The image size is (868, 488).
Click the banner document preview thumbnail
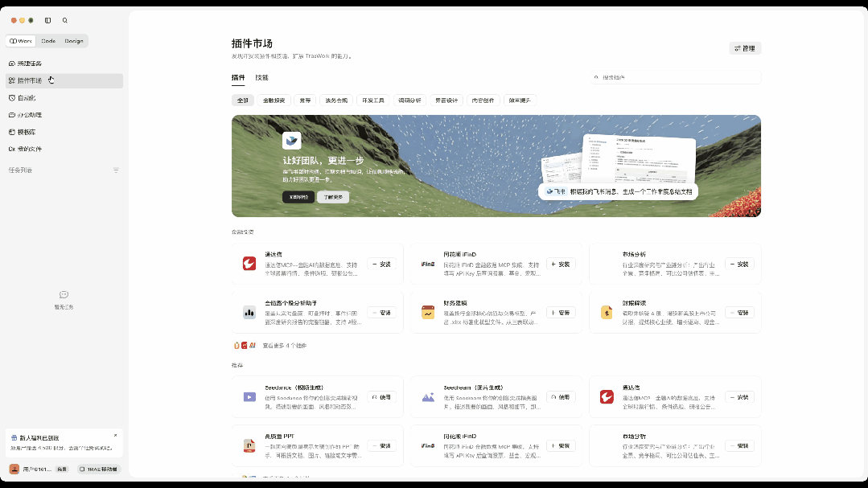[638, 159]
